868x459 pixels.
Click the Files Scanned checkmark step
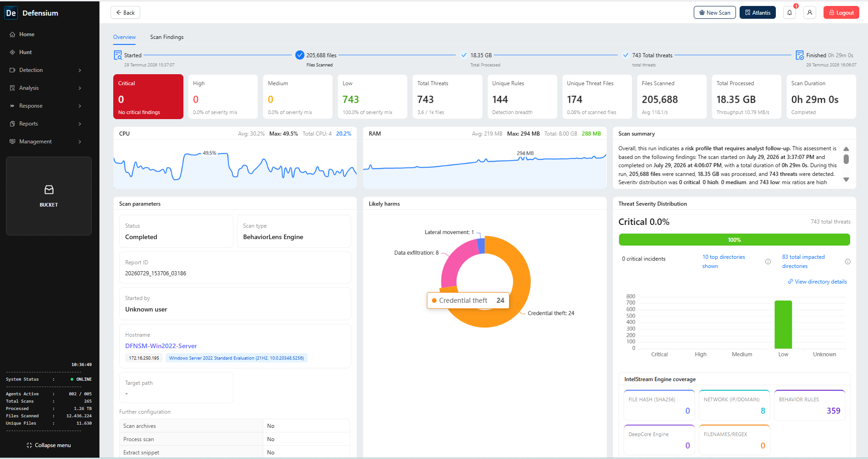pyautogui.click(x=300, y=55)
